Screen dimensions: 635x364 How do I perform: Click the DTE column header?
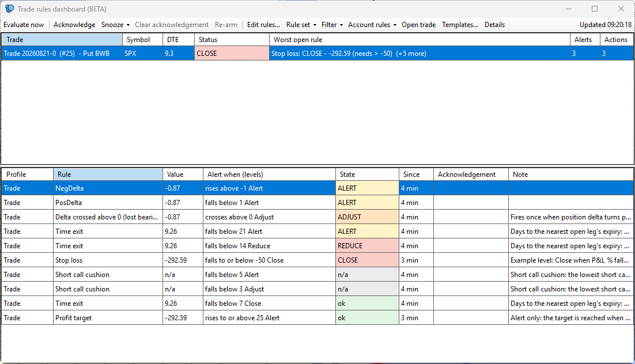(179, 40)
